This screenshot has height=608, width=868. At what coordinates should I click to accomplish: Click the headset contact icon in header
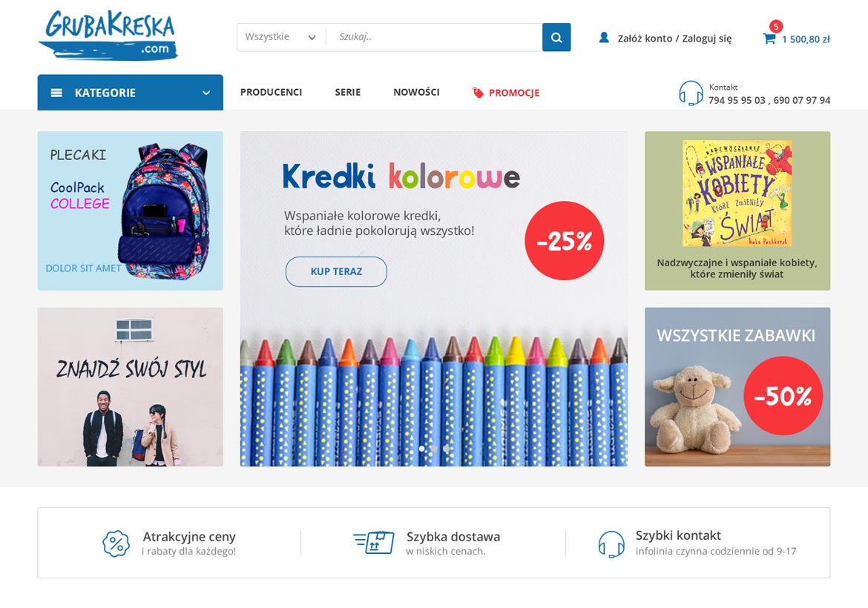click(690, 93)
